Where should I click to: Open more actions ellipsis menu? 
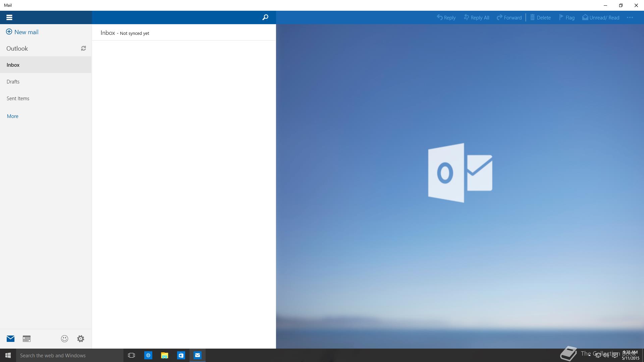(x=630, y=17)
